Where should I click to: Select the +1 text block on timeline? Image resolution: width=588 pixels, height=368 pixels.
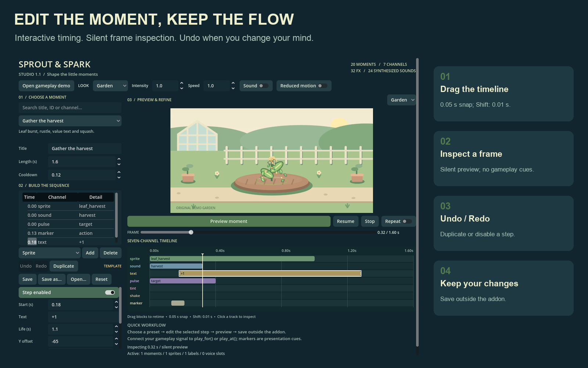[x=270, y=273]
